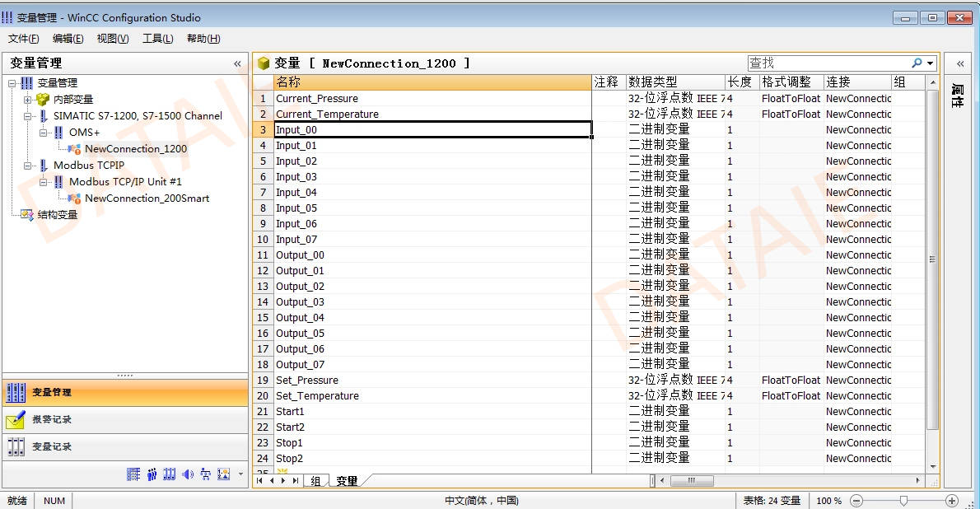Open navigation bar overflow dropdown arrow
The image size is (980, 509).
240,474
